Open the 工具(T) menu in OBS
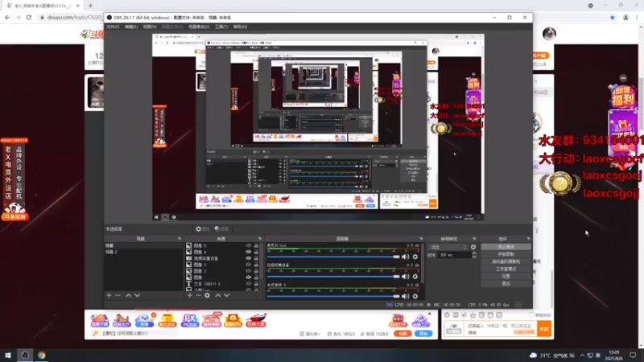The image size is (644, 362). coord(221,27)
